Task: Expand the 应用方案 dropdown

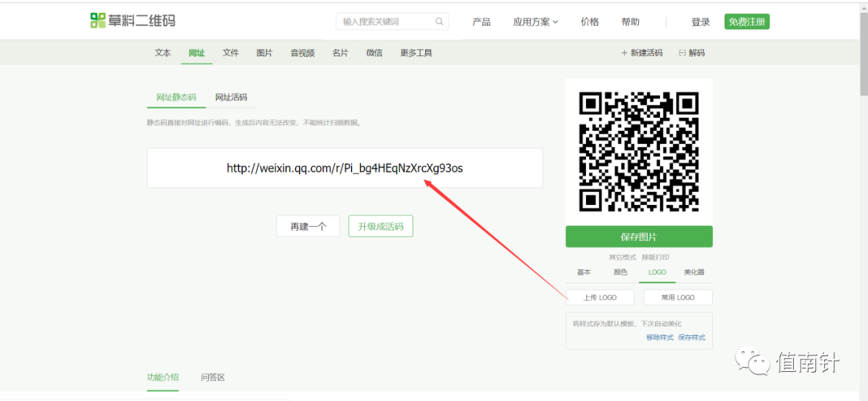Action: click(535, 22)
